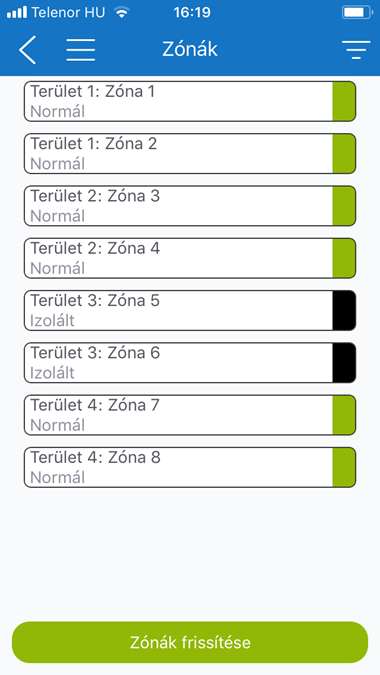Choose the isolated Terület 3: Zóna 5
Screen dimensions: 380x675
click(x=190, y=310)
